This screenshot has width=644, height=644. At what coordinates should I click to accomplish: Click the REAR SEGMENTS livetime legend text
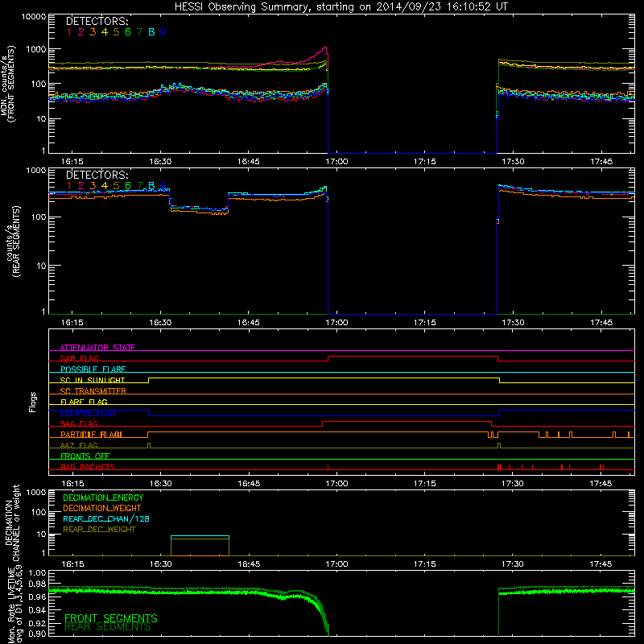pyautogui.click(x=108, y=627)
